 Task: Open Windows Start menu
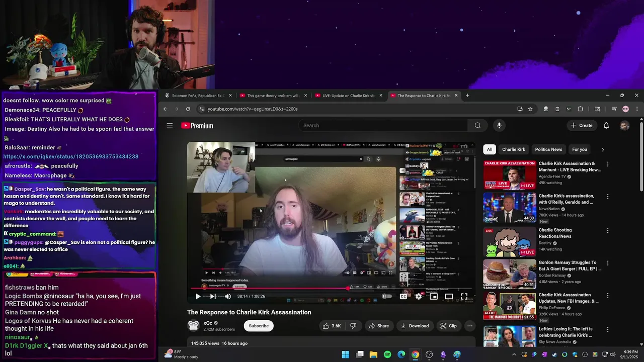pos(345,354)
